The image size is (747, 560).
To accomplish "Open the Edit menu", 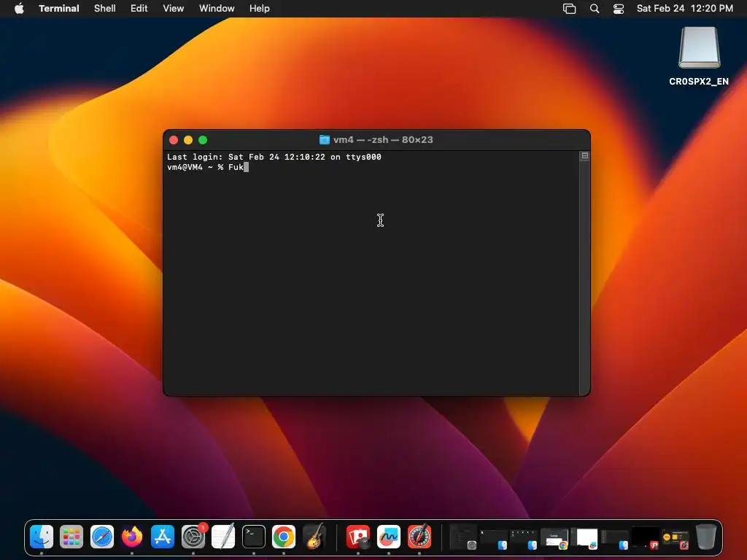I will coord(139,8).
